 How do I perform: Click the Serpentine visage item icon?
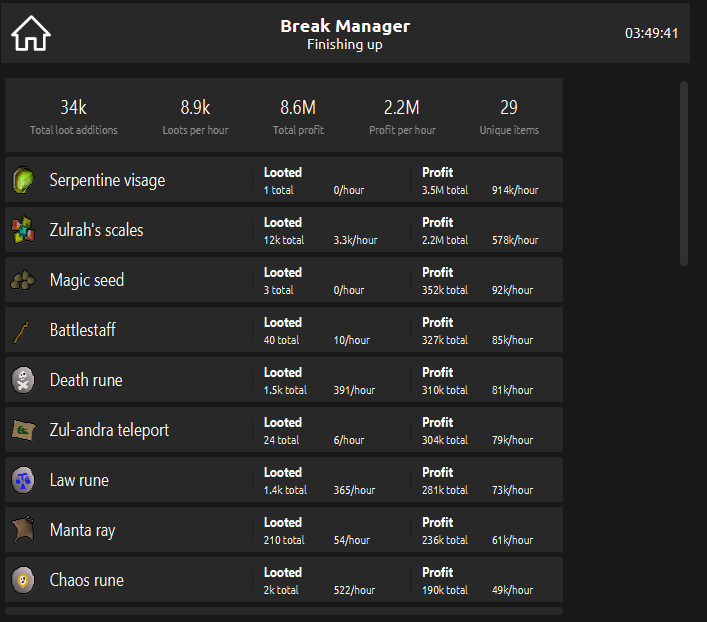click(x=23, y=181)
